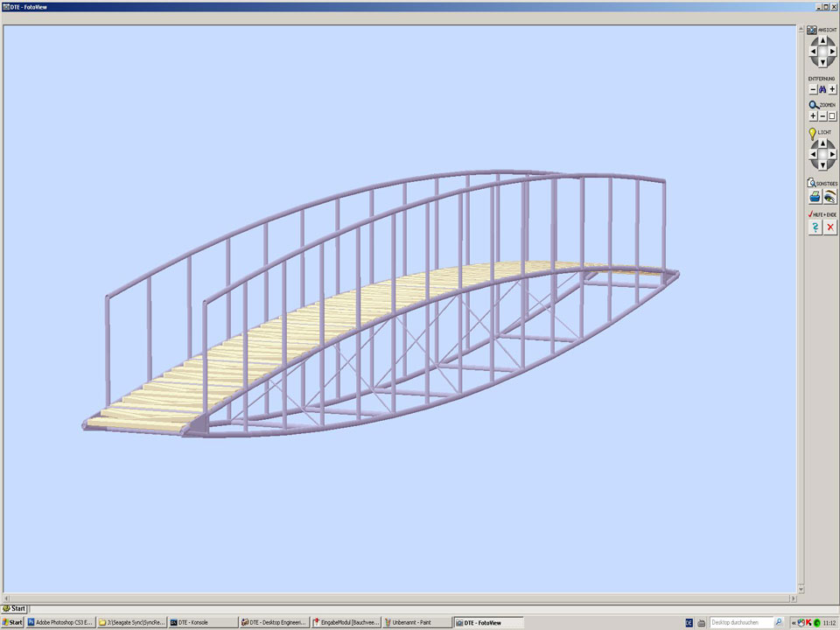Click the vertical scrollbar up arrow

(801, 30)
